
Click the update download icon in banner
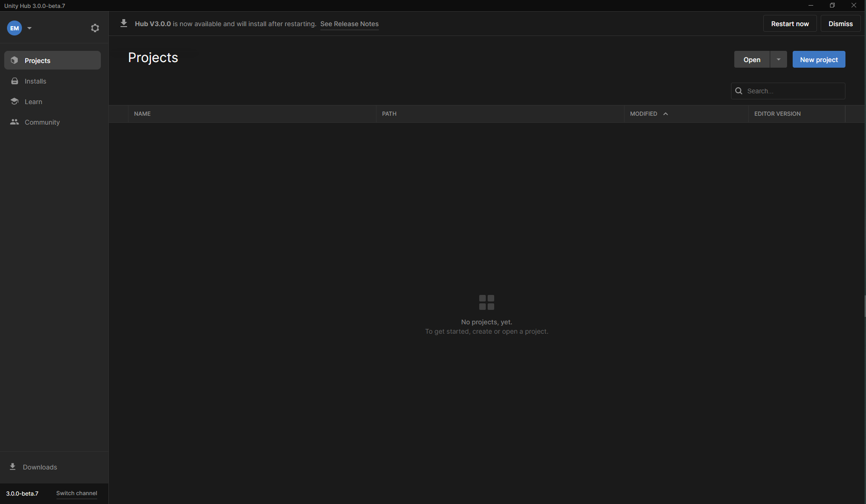(x=124, y=23)
